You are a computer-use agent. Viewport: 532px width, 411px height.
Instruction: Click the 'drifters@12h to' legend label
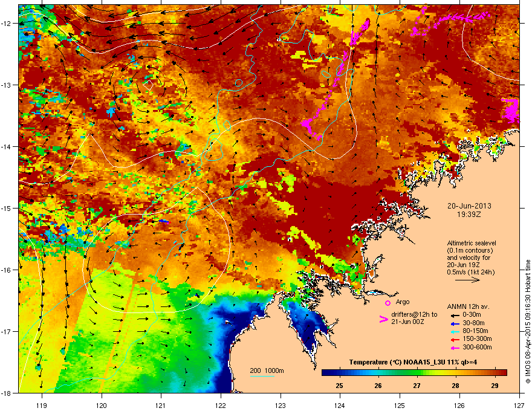pyautogui.click(x=414, y=315)
